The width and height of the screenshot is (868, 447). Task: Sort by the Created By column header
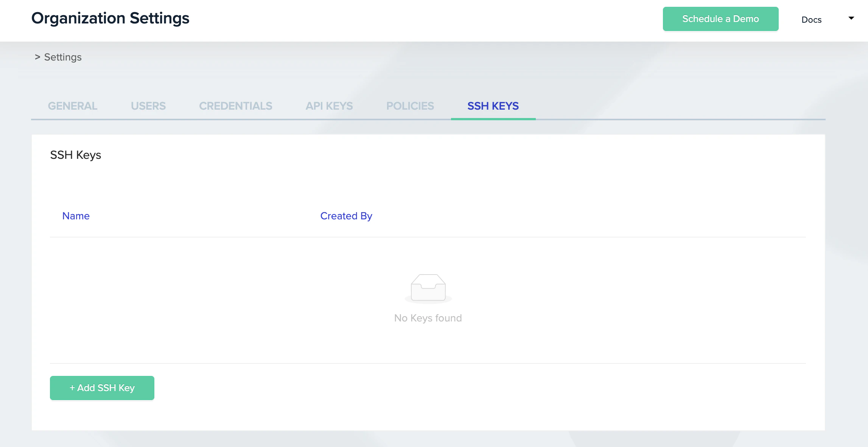pos(346,216)
